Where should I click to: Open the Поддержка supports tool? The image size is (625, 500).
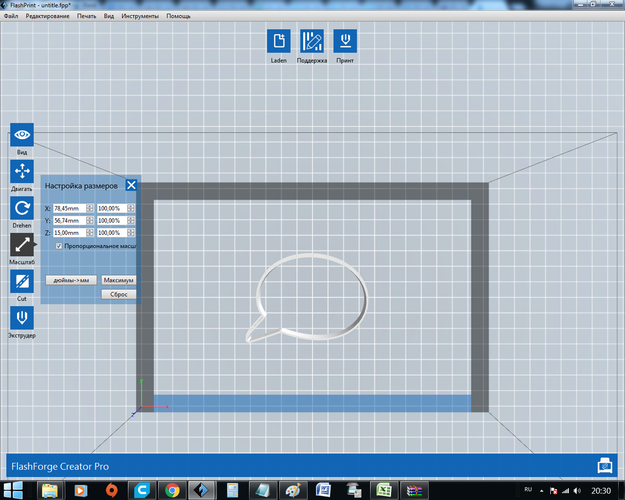click(x=312, y=41)
